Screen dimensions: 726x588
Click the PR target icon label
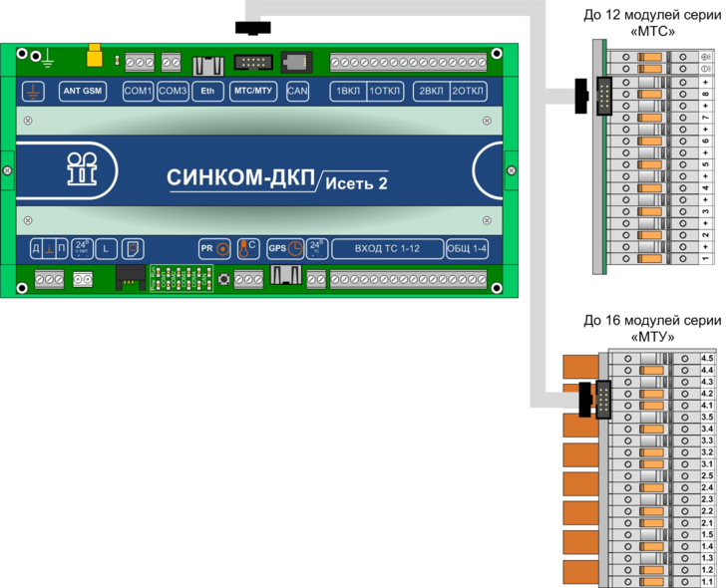pos(213,248)
